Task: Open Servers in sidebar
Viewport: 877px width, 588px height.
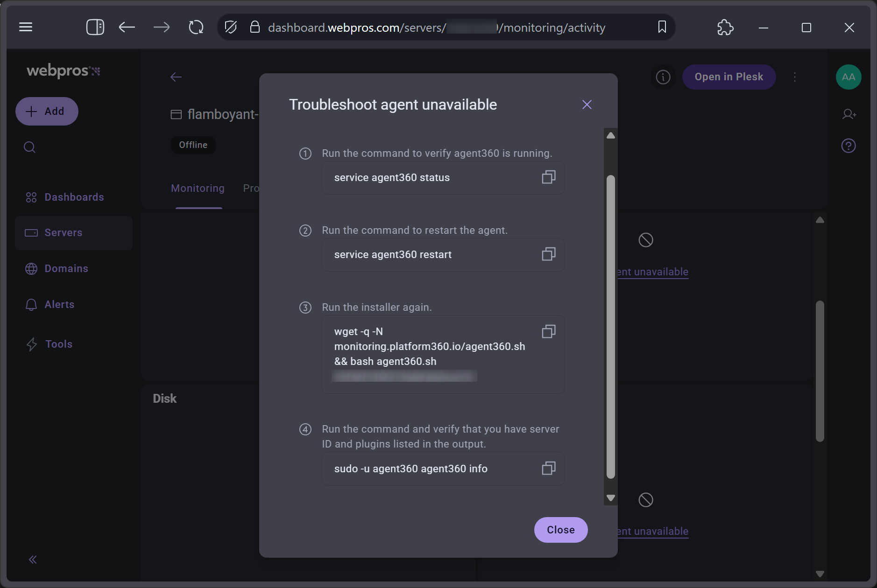Action: click(74, 232)
